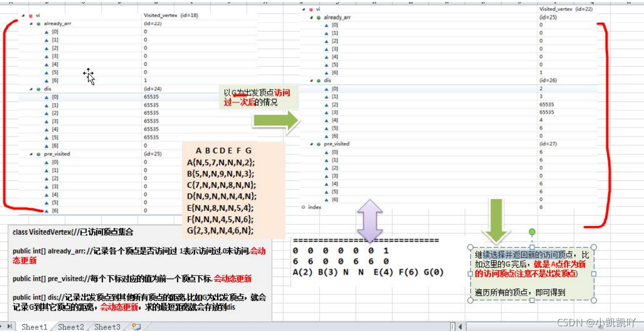Screen dimensions: 644x332
Task: Switch to the Sheet3 tab
Action: (x=107, y=327)
